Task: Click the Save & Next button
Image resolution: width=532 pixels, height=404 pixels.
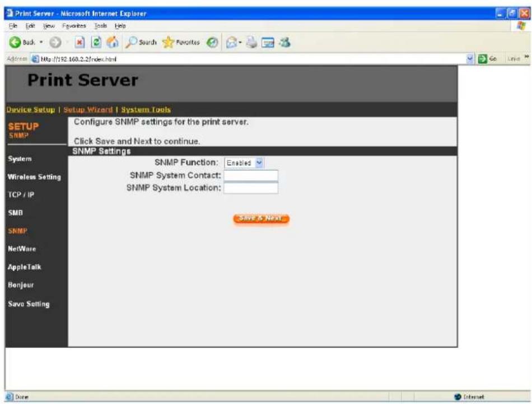Action: [261, 219]
